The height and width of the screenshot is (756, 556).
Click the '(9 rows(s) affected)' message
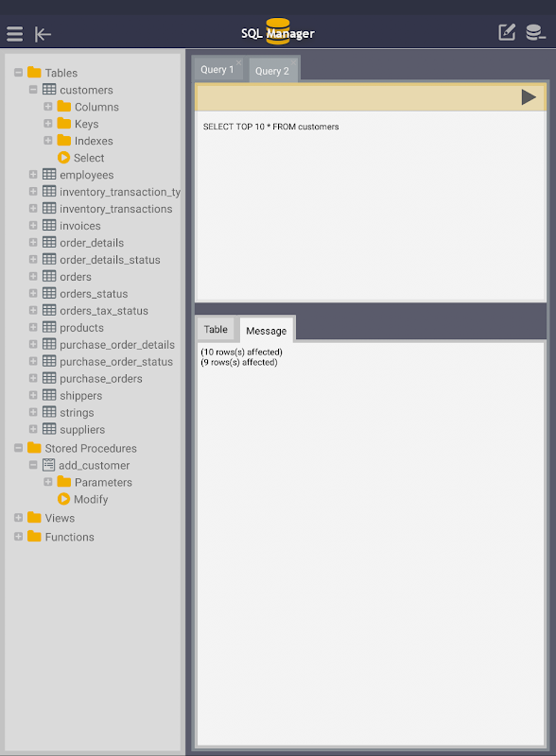coord(239,362)
